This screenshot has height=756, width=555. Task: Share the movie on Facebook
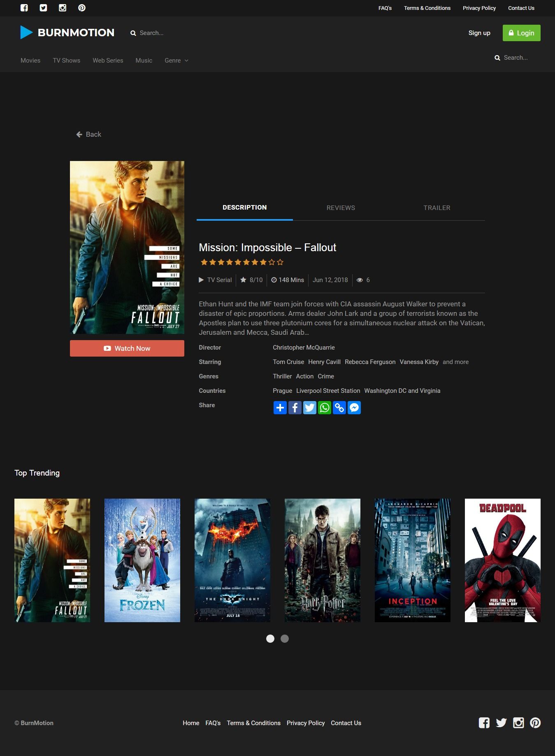coord(295,408)
